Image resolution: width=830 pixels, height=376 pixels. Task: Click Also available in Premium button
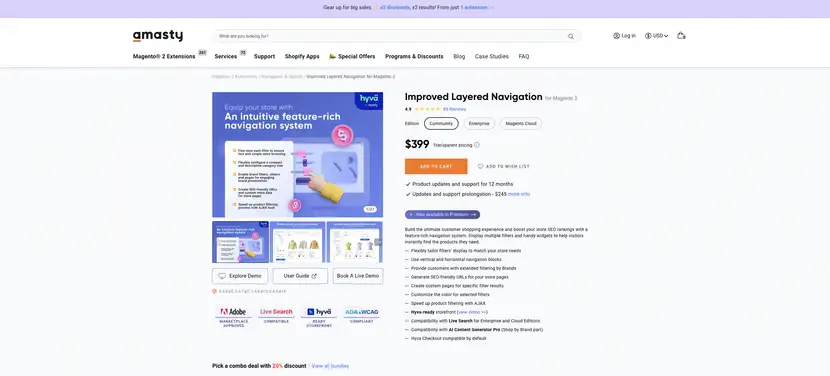click(443, 214)
